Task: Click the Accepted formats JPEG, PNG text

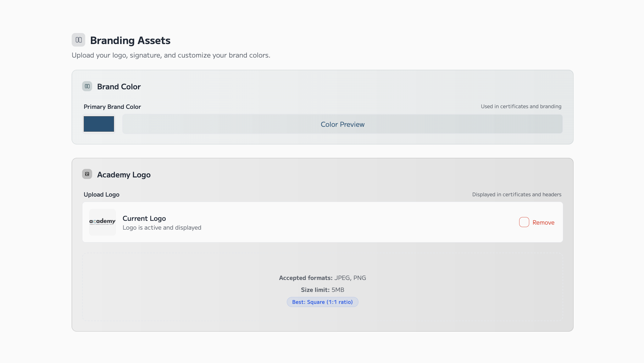Action: [322, 277]
